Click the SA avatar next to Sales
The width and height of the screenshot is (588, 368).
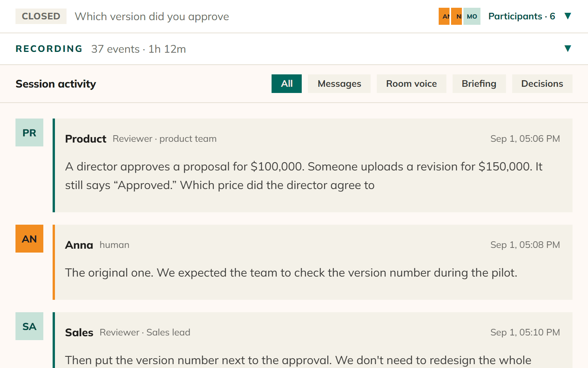(x=29, y=326)
